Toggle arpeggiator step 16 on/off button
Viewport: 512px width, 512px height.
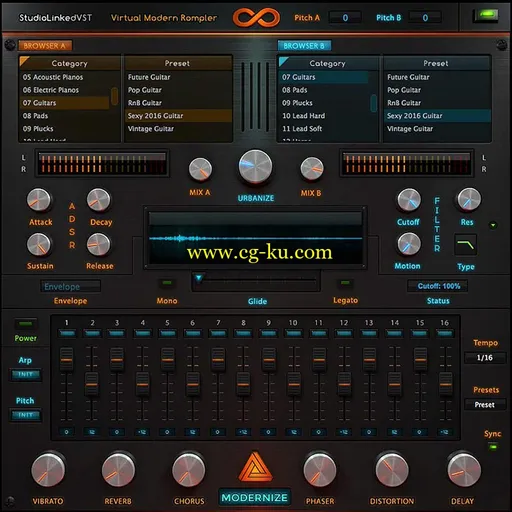(x=445, y=333)
